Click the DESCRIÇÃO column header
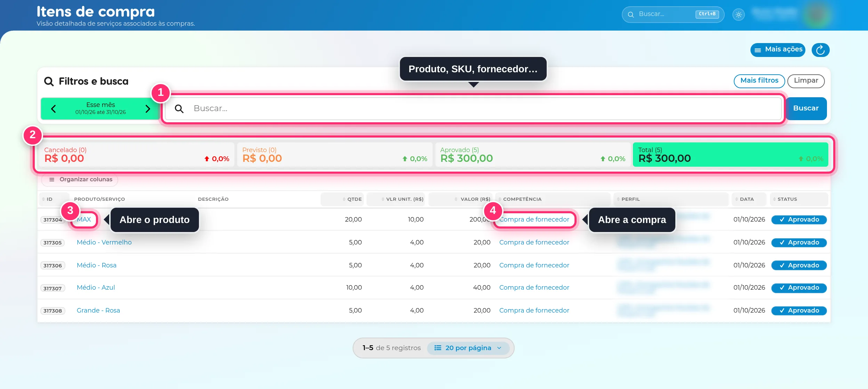 click(x=213, y=199)
